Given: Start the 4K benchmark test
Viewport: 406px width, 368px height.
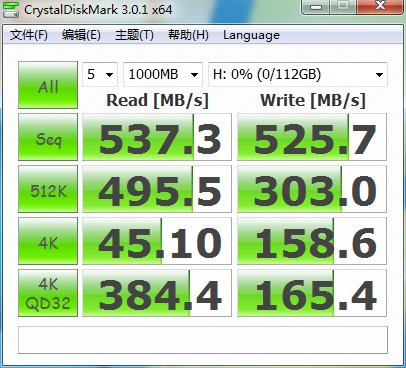Looking at the screenshot, I should (48, 241).
